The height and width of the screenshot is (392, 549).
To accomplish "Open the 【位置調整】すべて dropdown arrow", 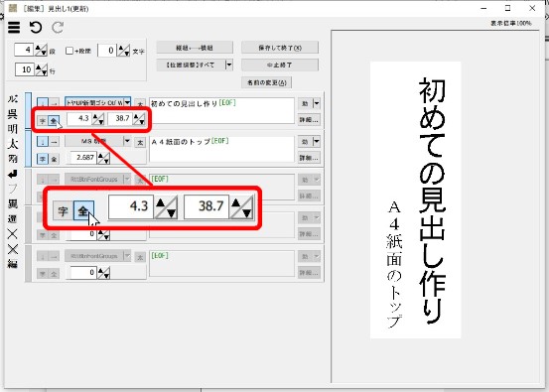I will tap(229, 65).
